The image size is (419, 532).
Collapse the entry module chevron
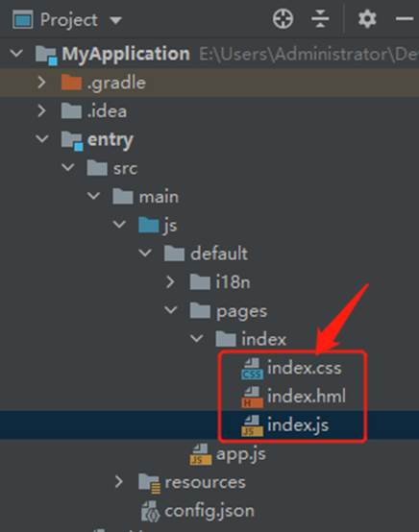[x=42, y=139]
